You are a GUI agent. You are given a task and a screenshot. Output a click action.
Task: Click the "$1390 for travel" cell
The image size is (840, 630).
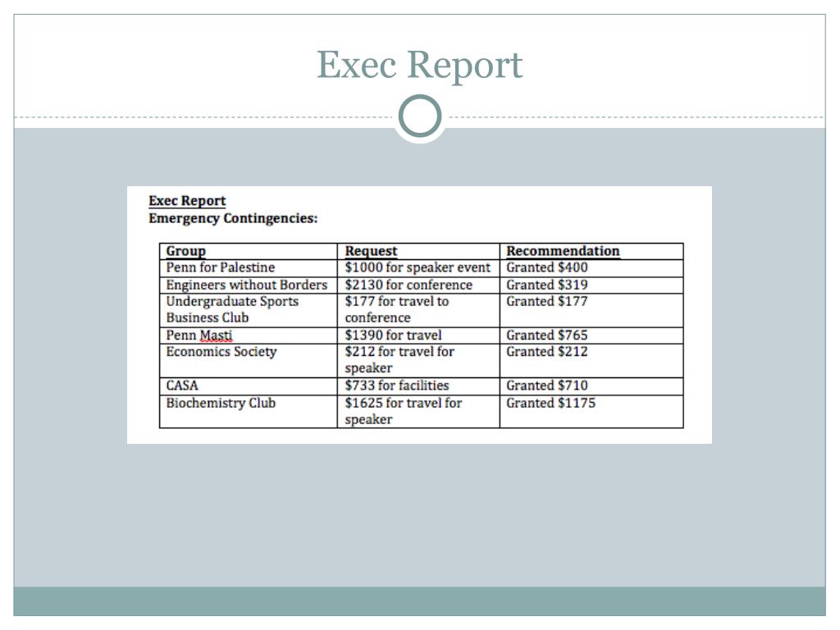(x=418, y=336)
